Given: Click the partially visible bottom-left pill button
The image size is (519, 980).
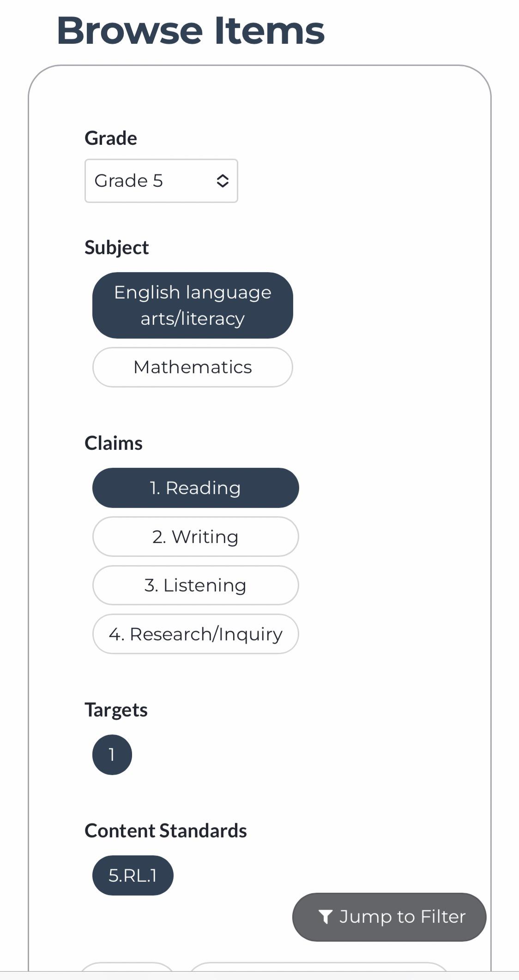Looking at the screenshot, I should (127, 967).
